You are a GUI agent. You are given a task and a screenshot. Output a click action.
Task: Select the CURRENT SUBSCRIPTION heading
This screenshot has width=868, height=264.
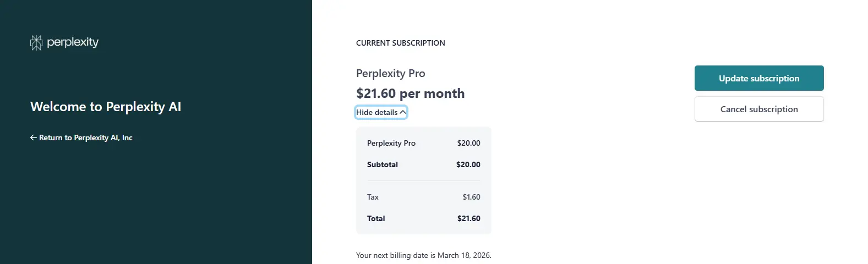coord(401,43)
